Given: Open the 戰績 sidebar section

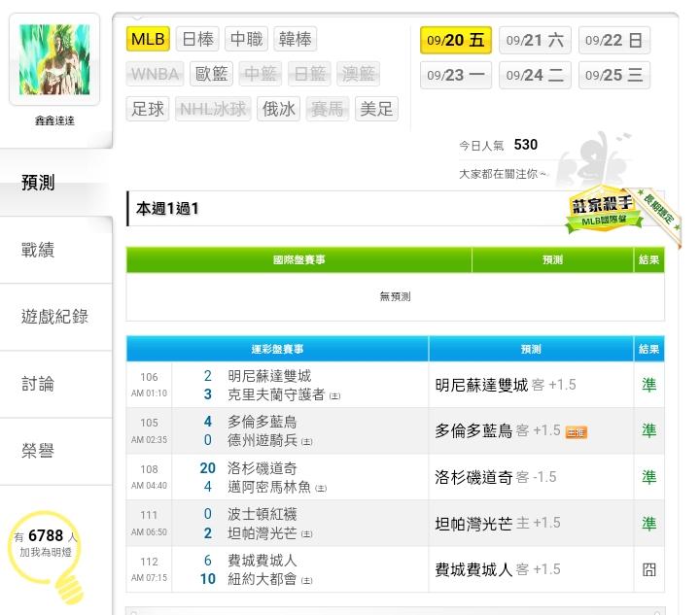Looking at the screenshot, I should (55, 250).
